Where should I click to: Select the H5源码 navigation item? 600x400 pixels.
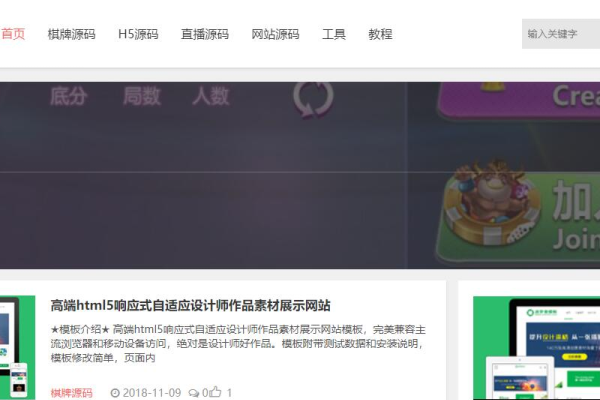tap(138, 34)
